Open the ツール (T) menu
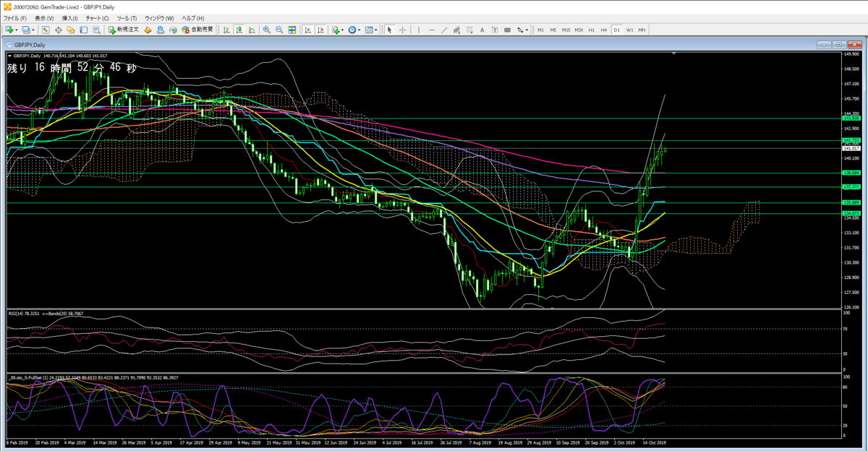 tap(127, 17)
